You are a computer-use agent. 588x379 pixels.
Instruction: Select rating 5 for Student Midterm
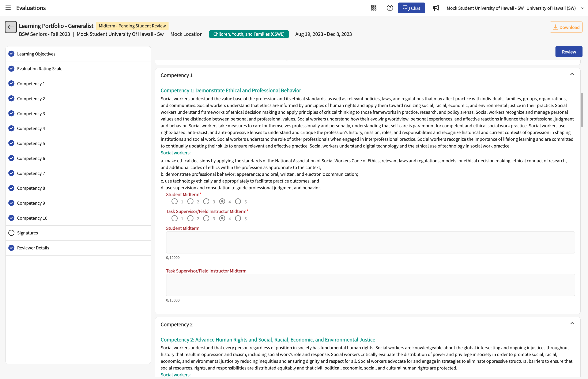tap(238, 202)
